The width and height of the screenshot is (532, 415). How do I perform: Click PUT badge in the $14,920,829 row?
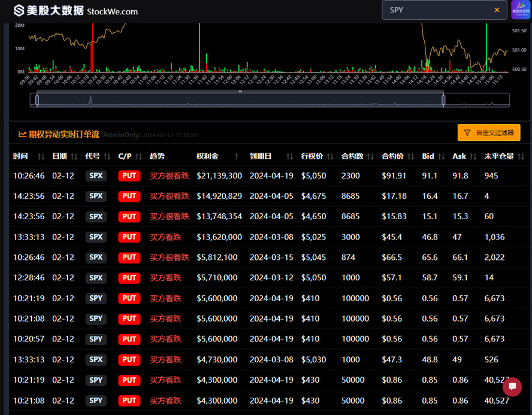(129, 196)
